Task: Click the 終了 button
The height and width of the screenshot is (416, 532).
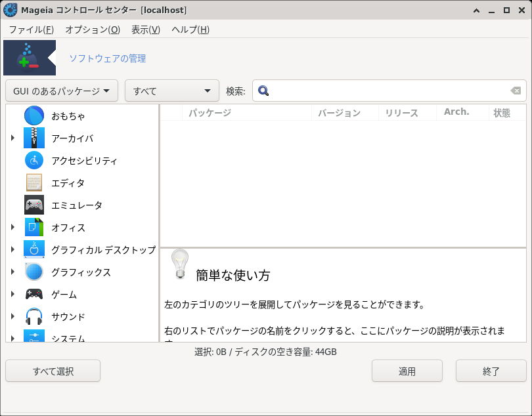Action: click(491, 371)
